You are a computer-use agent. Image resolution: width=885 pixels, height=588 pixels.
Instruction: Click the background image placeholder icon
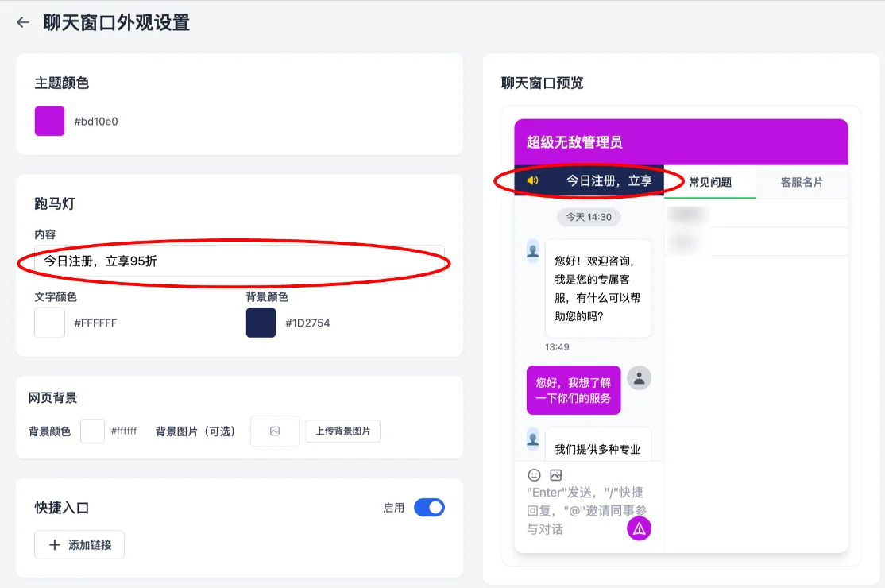click(275, 431)
